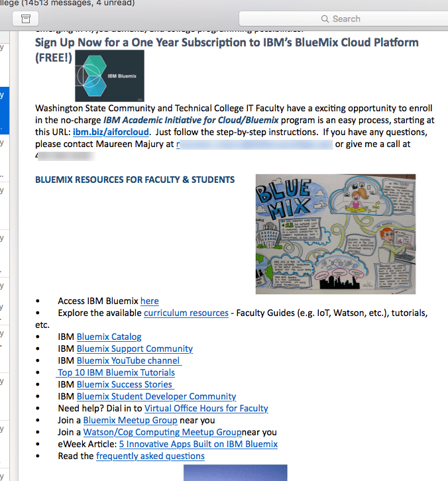Follow the Bluemix Catalog link
The image size is (448, 481).
(109, 337)
